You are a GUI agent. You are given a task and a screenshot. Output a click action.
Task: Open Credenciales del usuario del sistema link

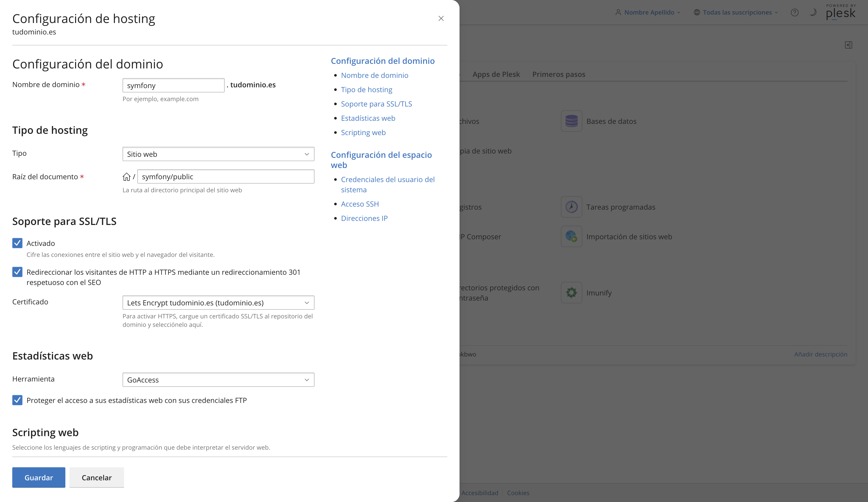point(388,185)
